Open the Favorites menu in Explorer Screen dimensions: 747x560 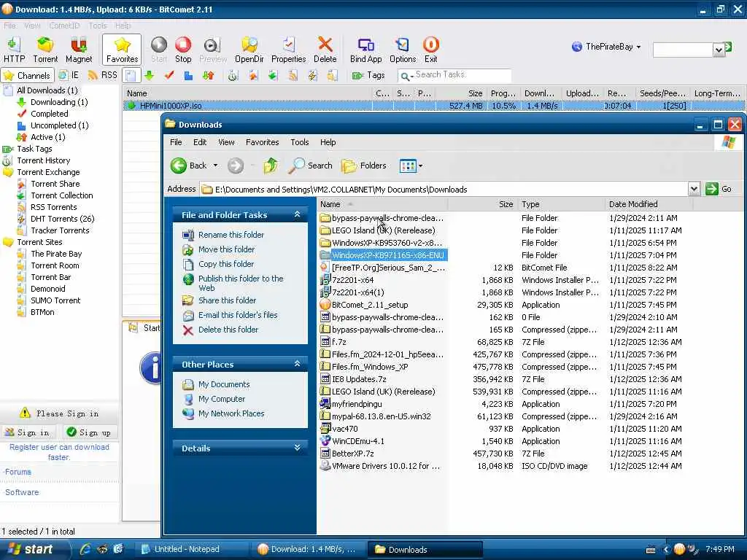tap(262, 142)
